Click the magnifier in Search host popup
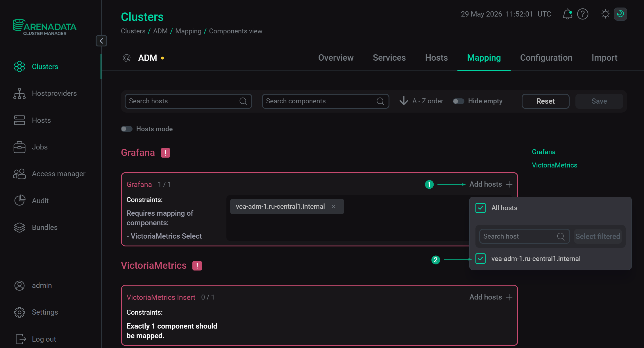Viewport: 644px width, 348px height. 561,236
